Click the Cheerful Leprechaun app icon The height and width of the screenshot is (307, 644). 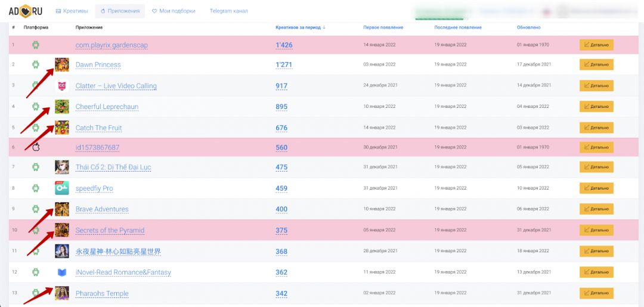62,107
